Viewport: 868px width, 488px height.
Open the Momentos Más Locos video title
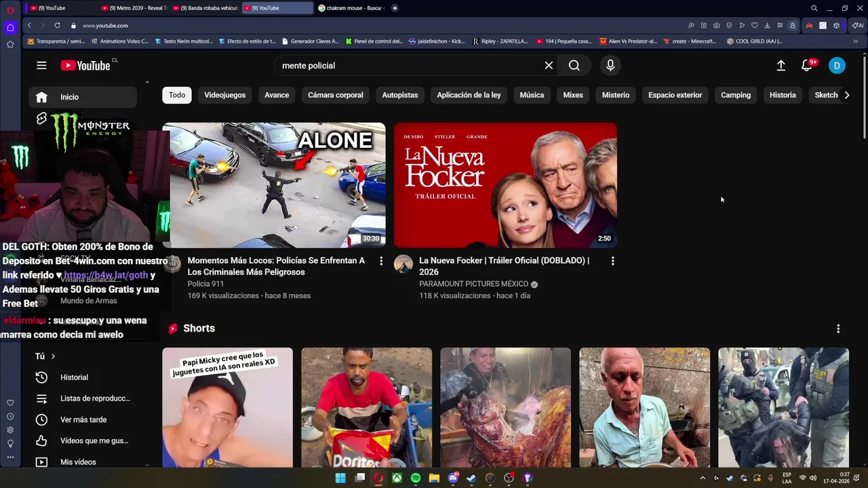[x=276, y=266]
